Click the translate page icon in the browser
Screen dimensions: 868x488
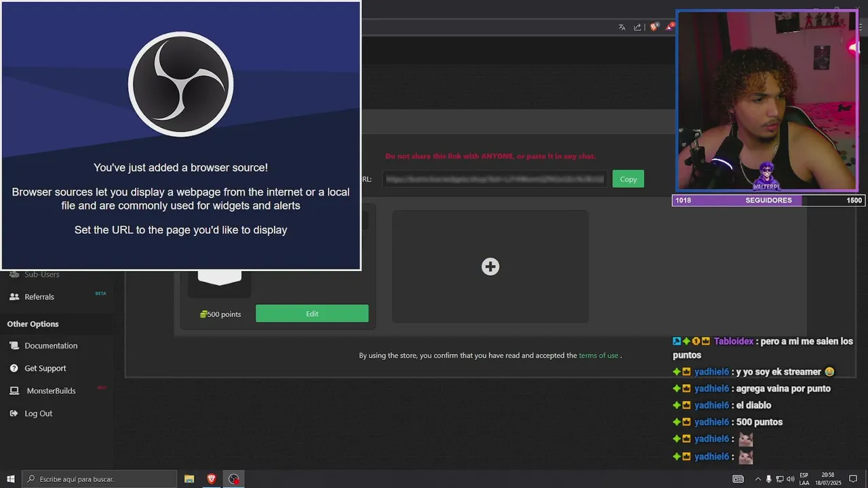click(622, 27)
